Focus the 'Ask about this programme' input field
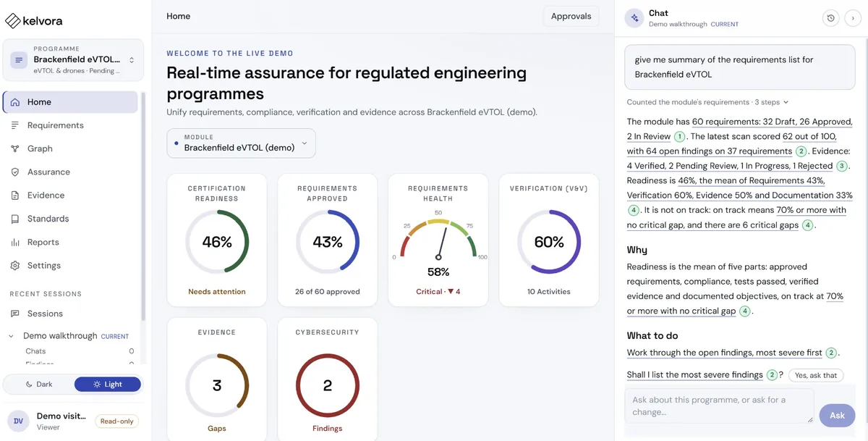868x441 pixels. pyautogui.click(x=719, y=406)
